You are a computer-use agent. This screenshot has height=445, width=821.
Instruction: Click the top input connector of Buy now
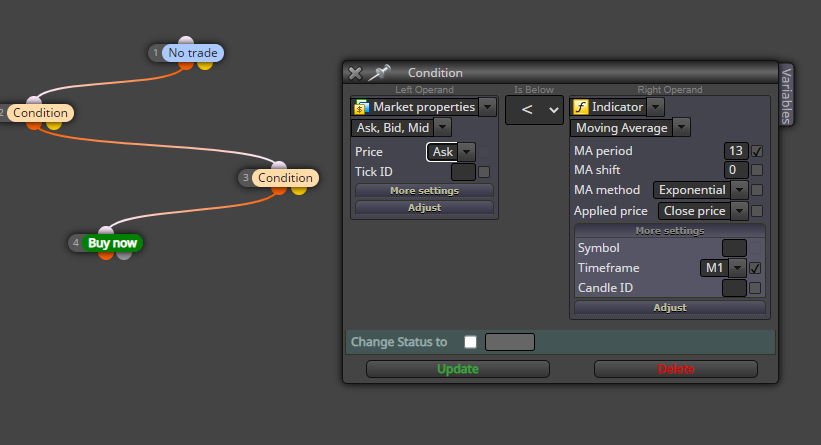(106, 230)
